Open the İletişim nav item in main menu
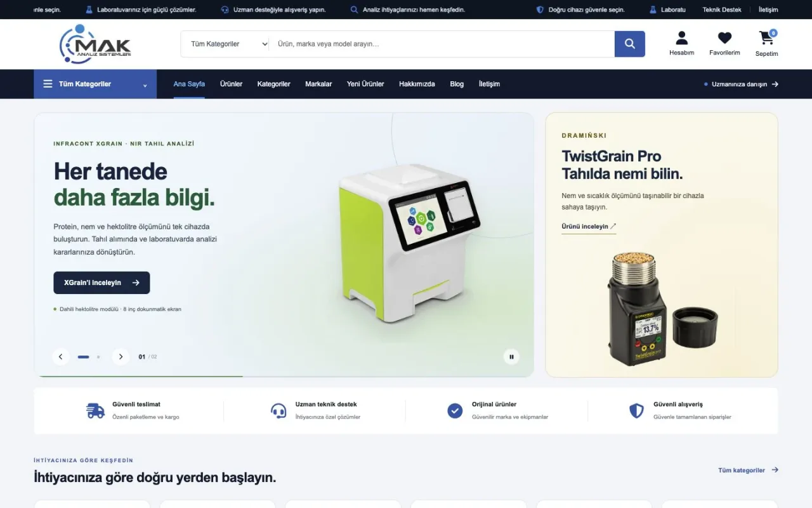Screen dimensions: 812x508 coord(489,84)
